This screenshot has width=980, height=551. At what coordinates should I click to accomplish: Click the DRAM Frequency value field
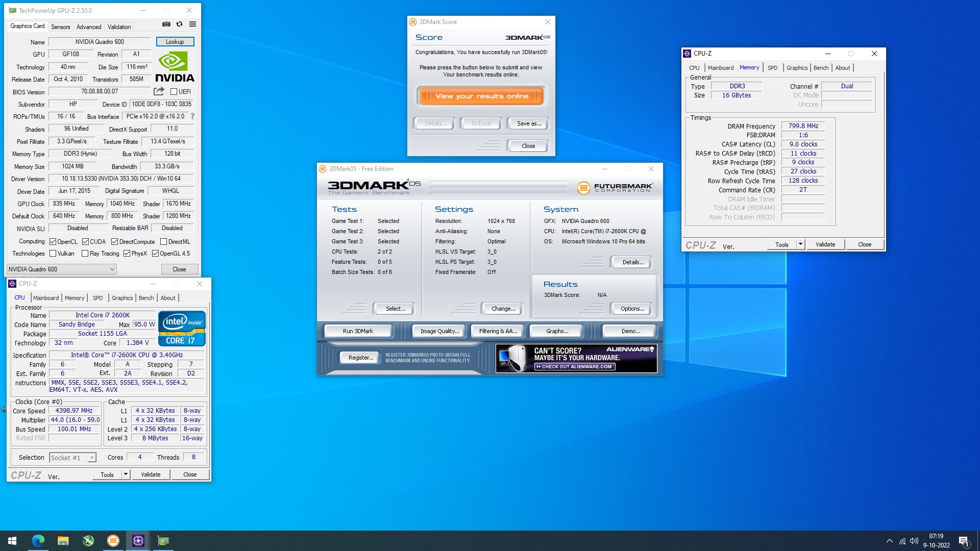tap(803, 126)
